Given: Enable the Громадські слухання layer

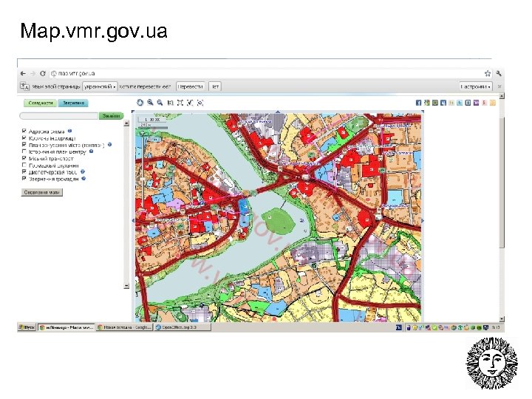Looking at the screenshot, I should point(24,165).
